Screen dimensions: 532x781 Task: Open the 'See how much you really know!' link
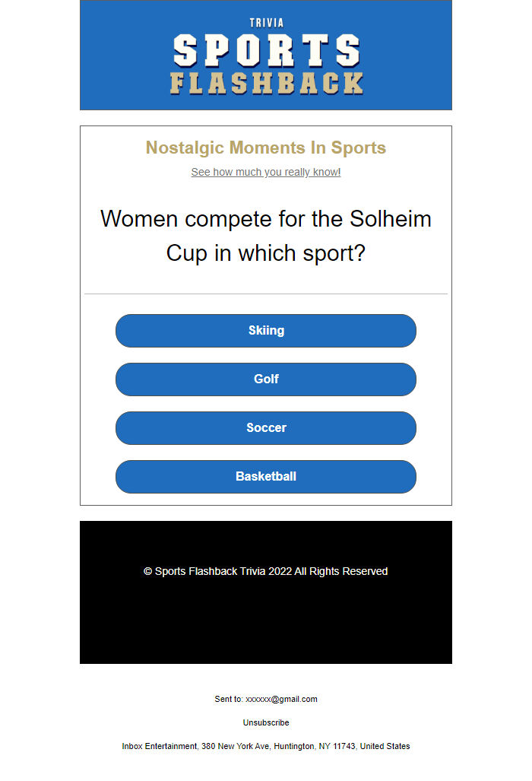[265, 172]
